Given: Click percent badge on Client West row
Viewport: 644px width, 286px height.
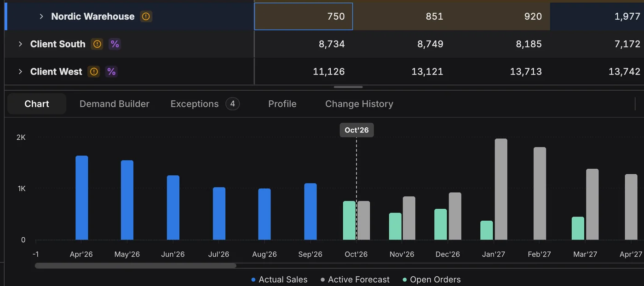Looking at the screenshot, I should 111,72.
